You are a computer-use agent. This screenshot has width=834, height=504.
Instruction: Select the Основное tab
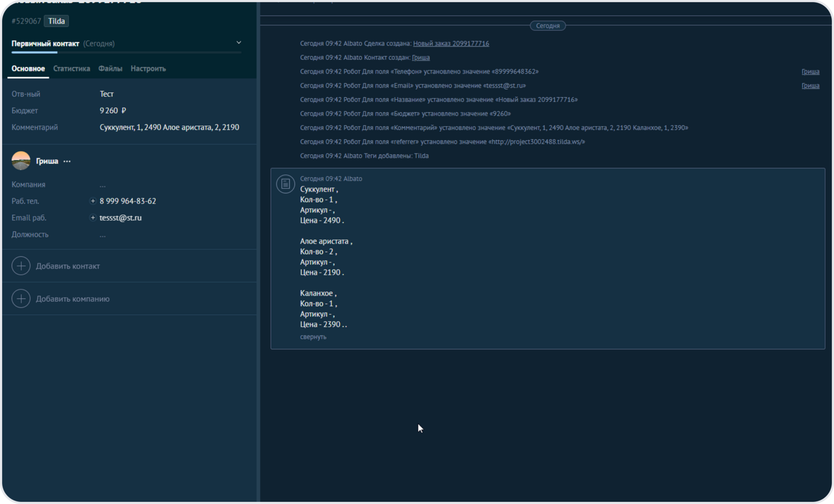(28, 68)
